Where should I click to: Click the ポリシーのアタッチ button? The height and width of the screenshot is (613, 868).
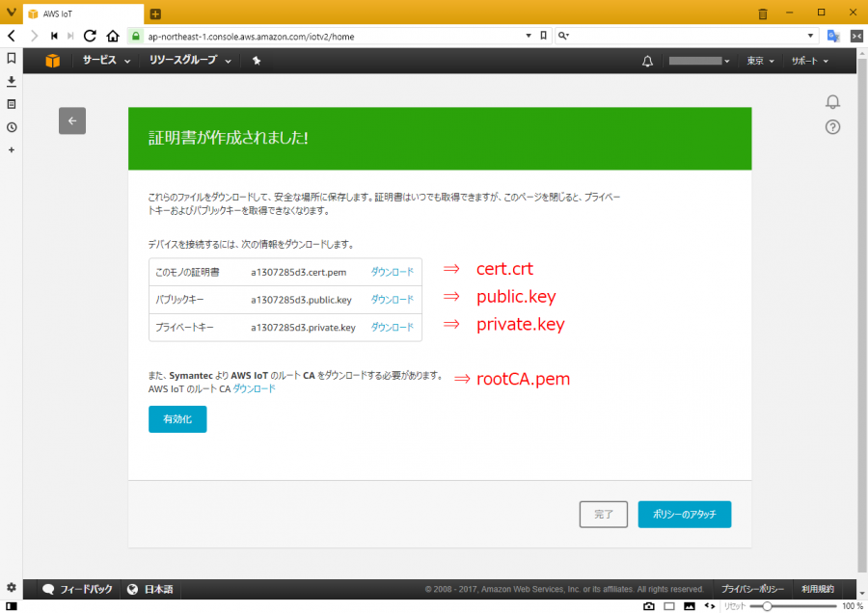pyautogui.click(x=684, y=515)
